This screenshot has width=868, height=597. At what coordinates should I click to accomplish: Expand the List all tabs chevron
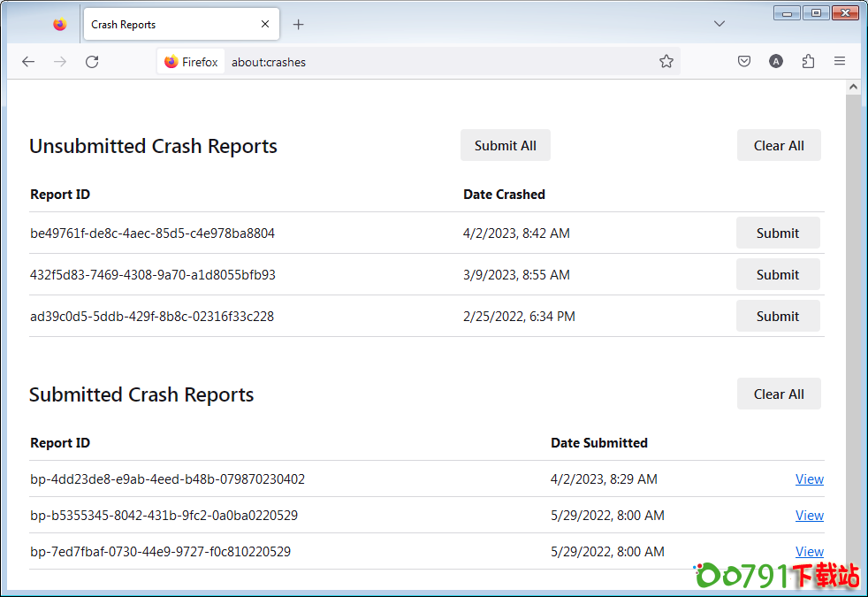click(x=720, y=24)
